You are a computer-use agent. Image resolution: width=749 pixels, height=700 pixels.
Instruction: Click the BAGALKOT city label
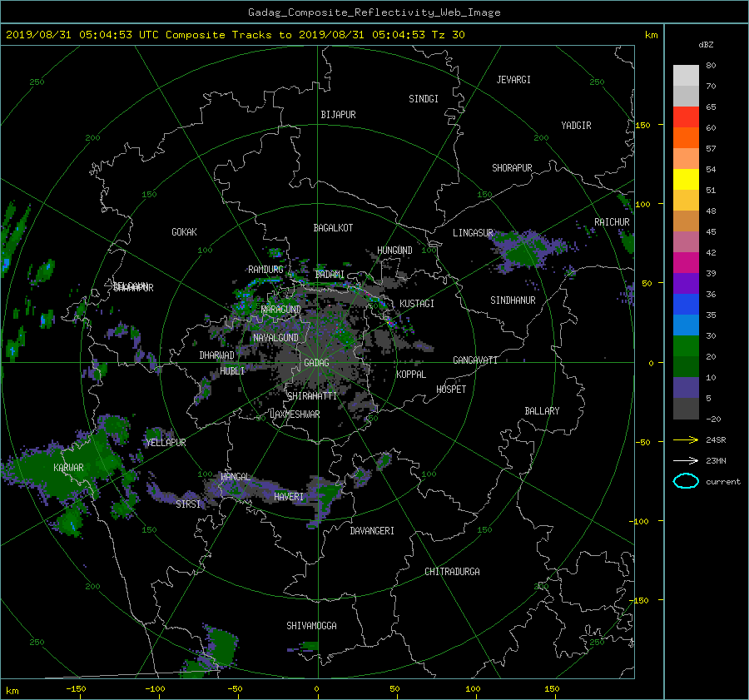tap(333, 228)
